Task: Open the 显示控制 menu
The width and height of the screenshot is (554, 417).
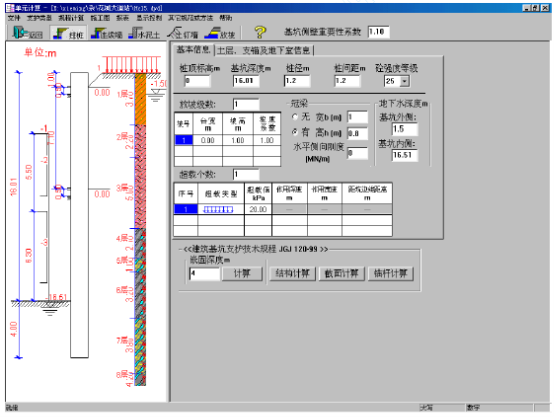Action: (149, 18)
